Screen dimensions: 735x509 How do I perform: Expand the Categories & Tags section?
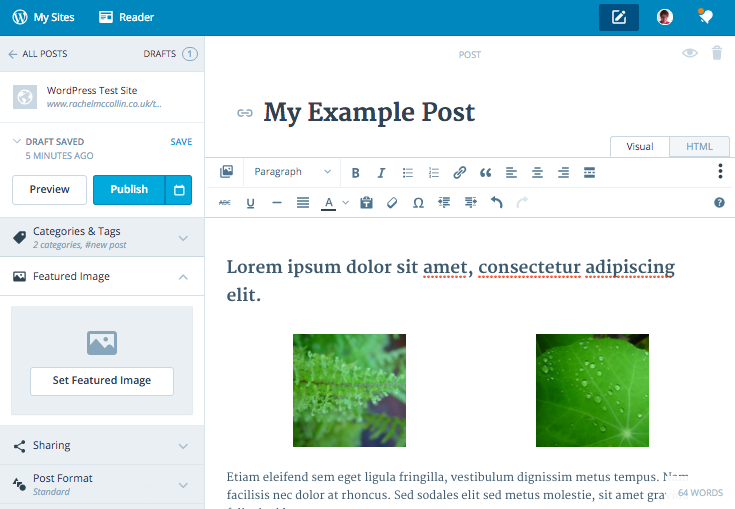pyautogui.click(x=102, y=237)
